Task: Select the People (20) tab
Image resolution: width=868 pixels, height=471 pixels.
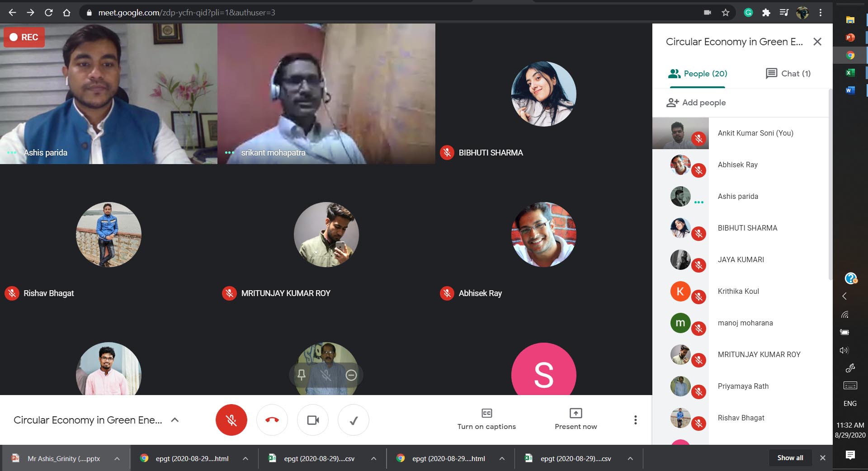Action: pos(698,74)
